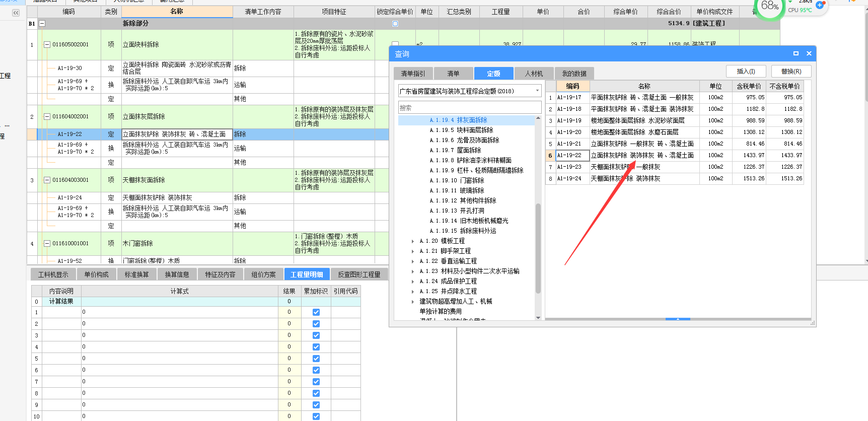
Task: Click scroll-down arrow of query tree list
Action: click(538, 318)
